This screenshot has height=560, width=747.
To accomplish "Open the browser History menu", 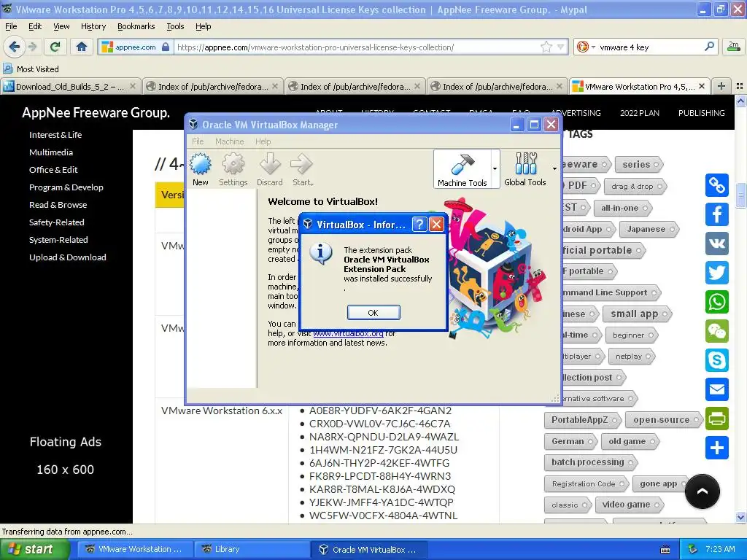I will [93, 26].
